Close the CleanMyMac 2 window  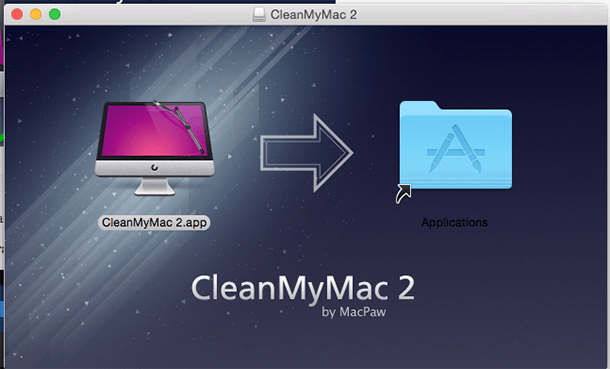pyautogui.click(x=17, y=14)
